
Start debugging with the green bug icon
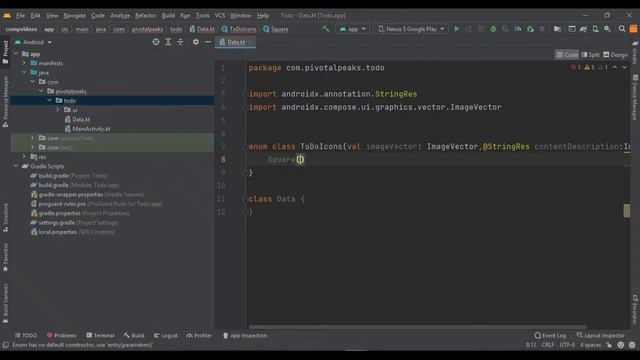tap(493, 29)
